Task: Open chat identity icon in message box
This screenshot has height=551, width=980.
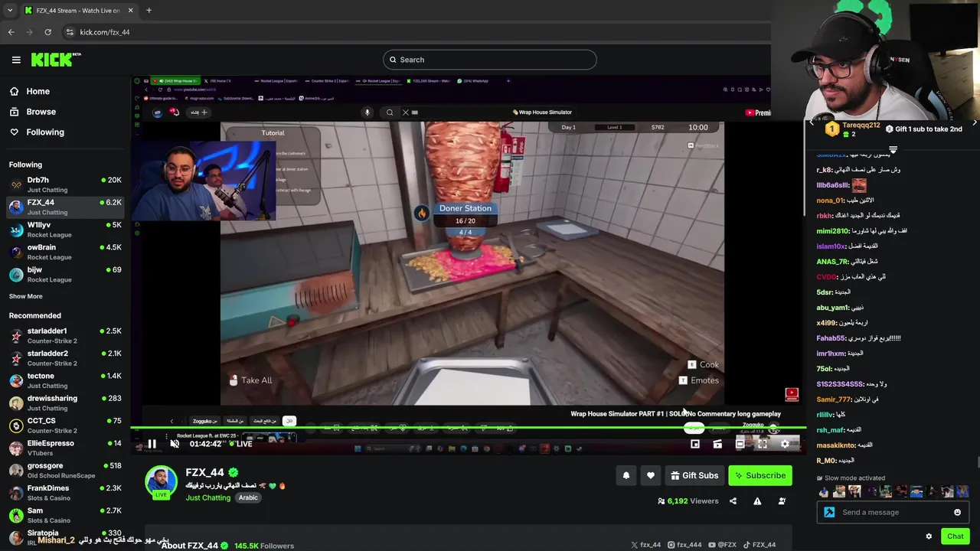Action: [829, 513]
